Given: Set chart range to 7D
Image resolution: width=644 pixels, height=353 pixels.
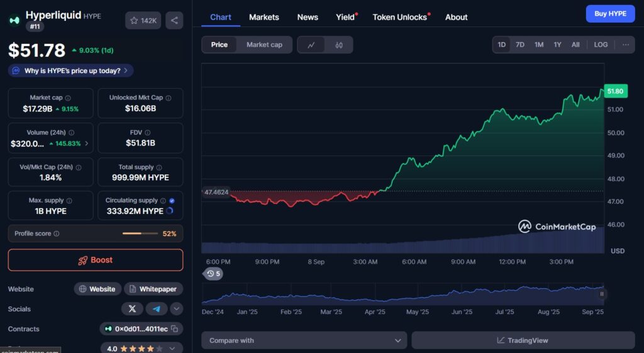Looking at the screenshot, I should [x=520, y=45].
